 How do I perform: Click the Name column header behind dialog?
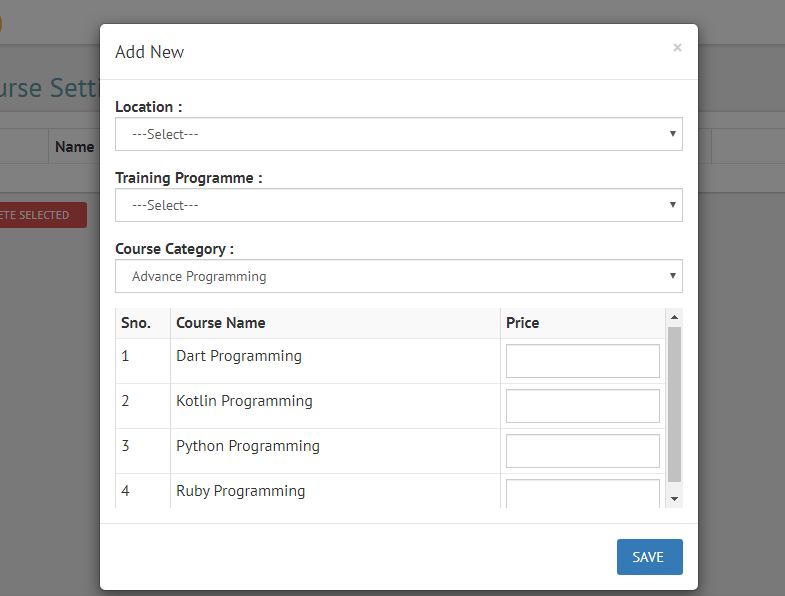pos(75,147)
